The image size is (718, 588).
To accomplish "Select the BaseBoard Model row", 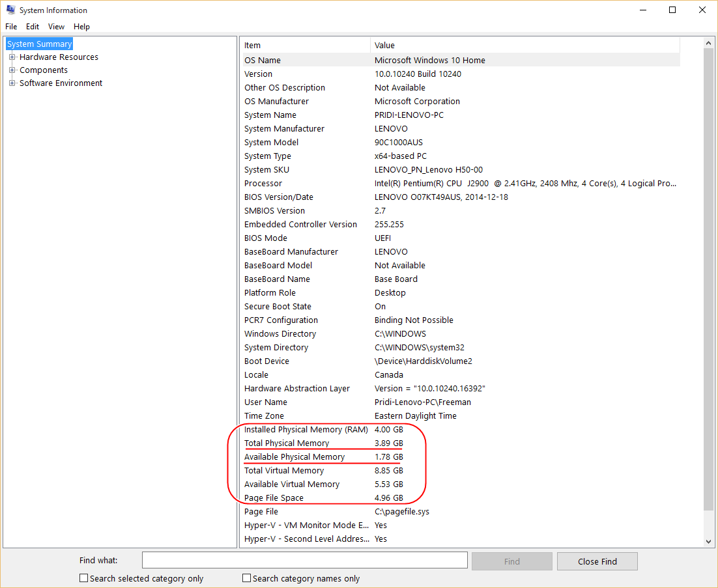I will point(461,266).
